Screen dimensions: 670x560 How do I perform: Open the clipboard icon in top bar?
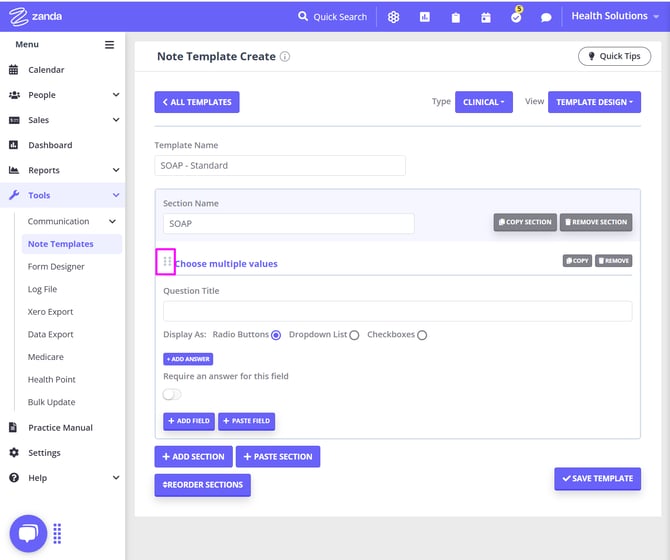pos(455,17)
